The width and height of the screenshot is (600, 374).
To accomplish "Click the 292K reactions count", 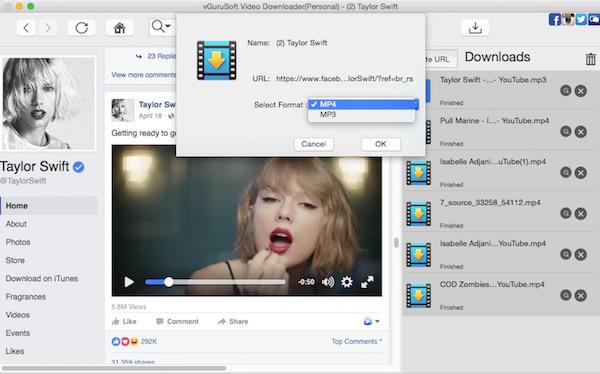I will [148, 341].
